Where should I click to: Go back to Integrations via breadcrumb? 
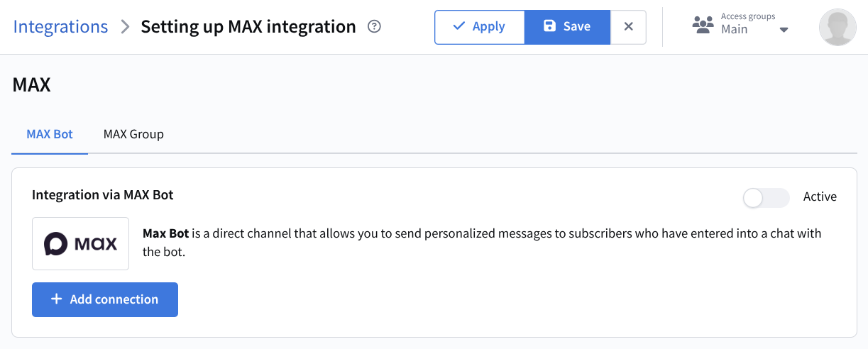tap(60, 27)
